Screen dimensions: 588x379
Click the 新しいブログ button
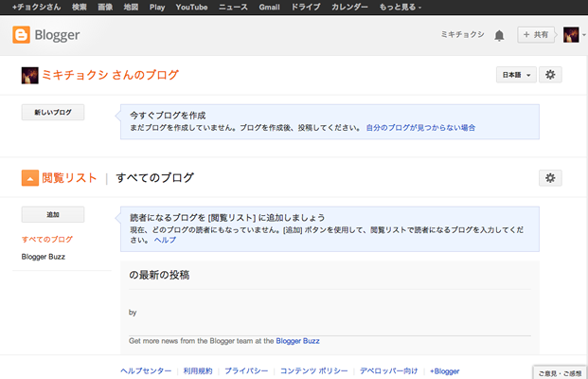pyautogui.click(x=53, y=112)
